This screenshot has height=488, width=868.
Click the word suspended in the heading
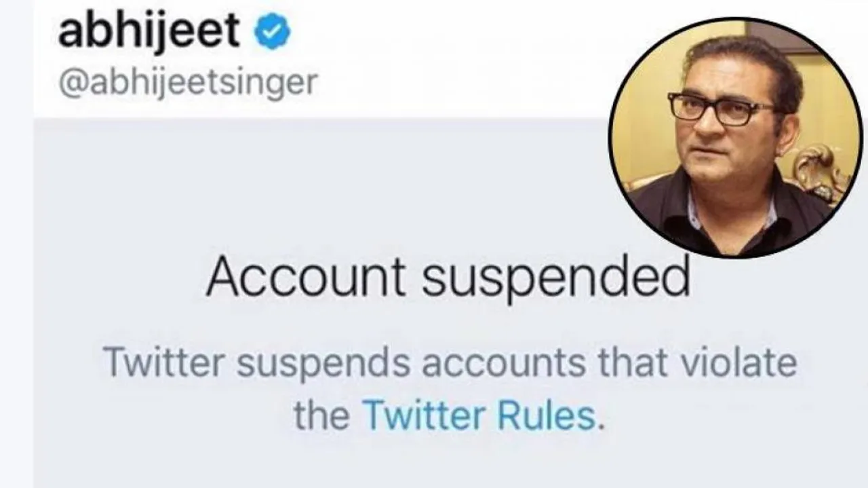click(555, 278)
